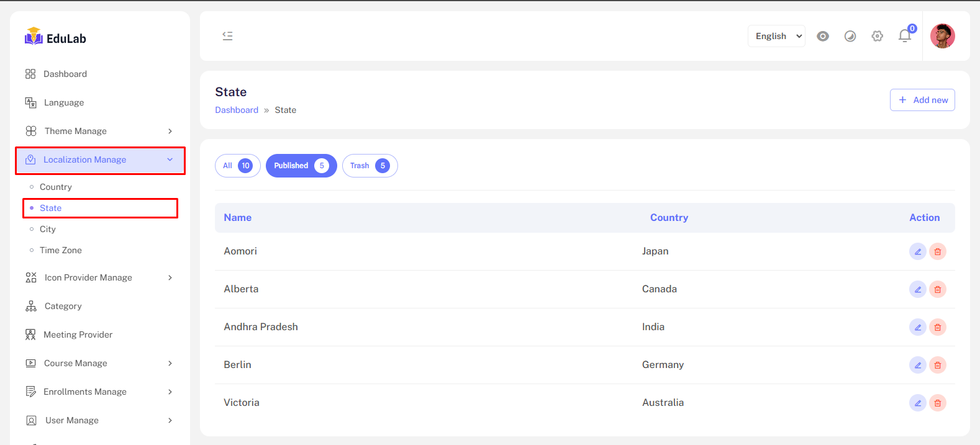Open the user profile avatar

942,36
